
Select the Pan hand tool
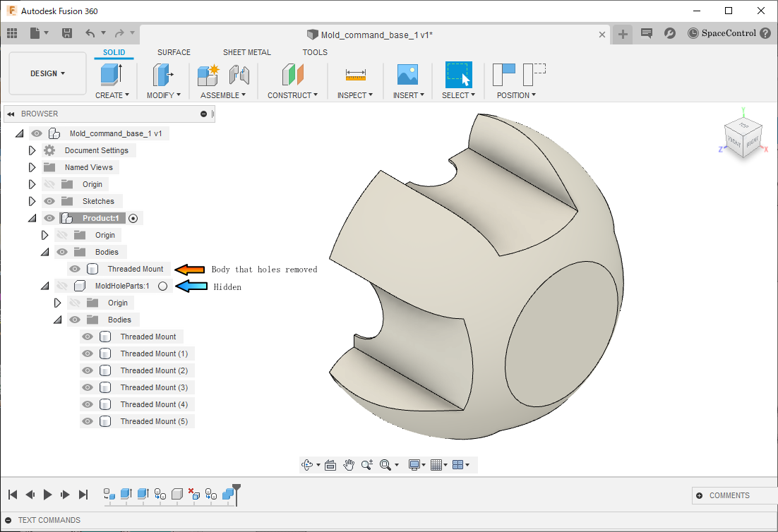click(x=349, y=464)
